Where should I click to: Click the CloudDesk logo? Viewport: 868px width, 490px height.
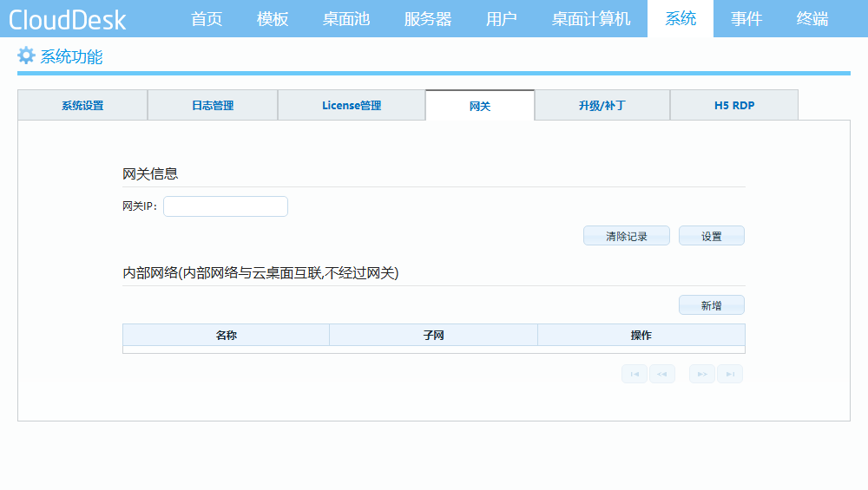click(x=68, y=20)
